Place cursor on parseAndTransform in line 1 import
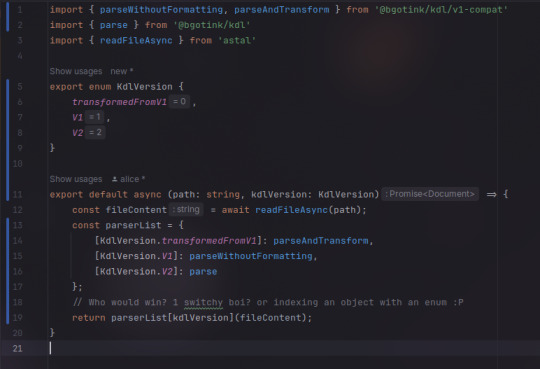This screenshot has height=369, width=540. click(x=282, y=10)
